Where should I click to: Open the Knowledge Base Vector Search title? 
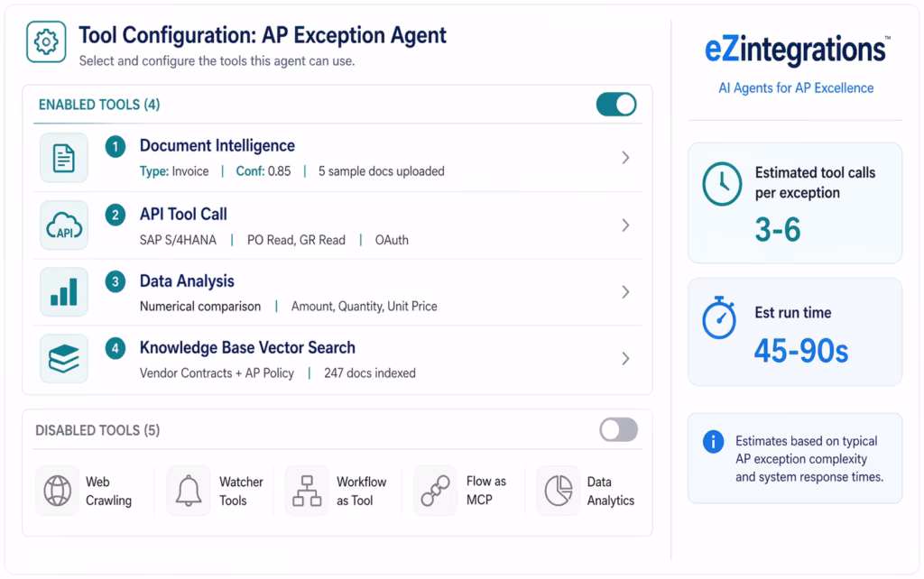point(247,347)
